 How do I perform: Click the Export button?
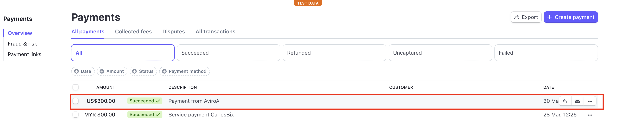coord(526,17)
